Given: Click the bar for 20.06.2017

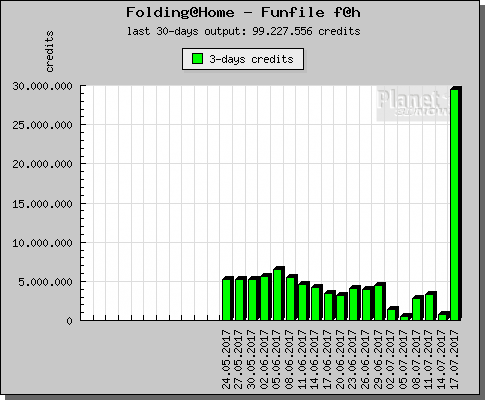Looking at the screenshot, I should coord(341,308).
